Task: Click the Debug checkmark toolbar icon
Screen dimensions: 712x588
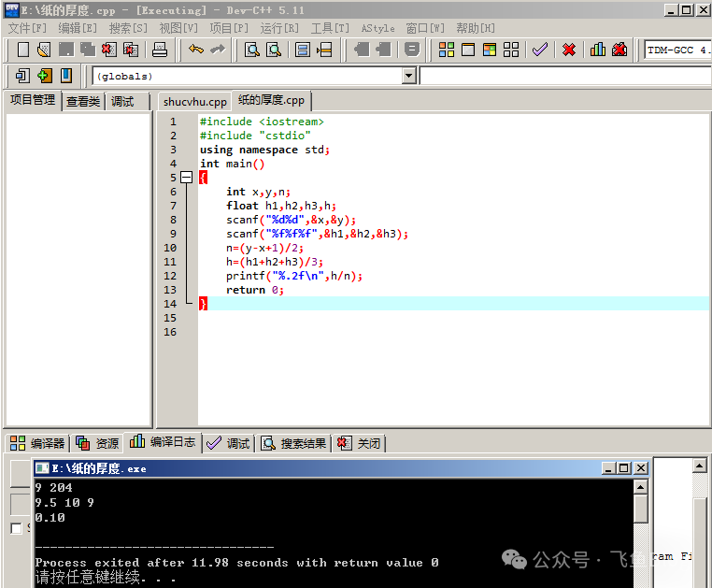Action: tap(540, 49)
